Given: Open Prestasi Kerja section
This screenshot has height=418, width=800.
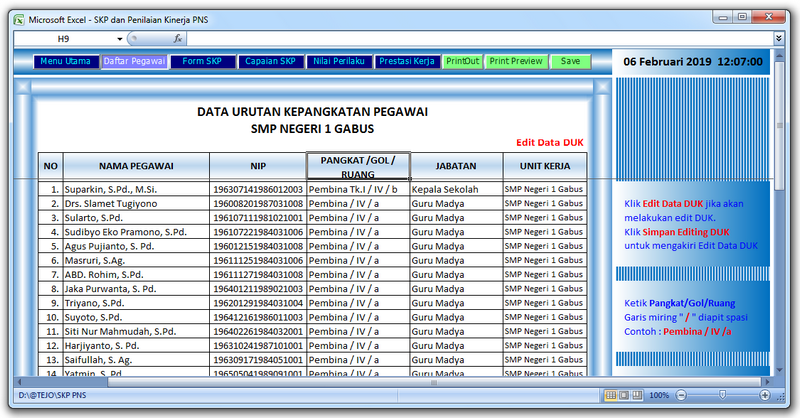Looking at the screenshot, I should [x=407, y=61].
